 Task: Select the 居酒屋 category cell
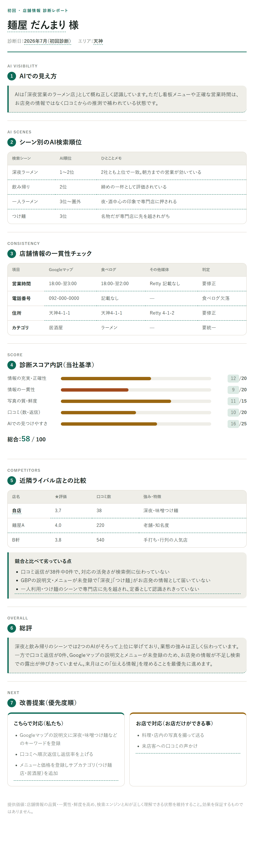pyautogui.click(x=70, y=328)
